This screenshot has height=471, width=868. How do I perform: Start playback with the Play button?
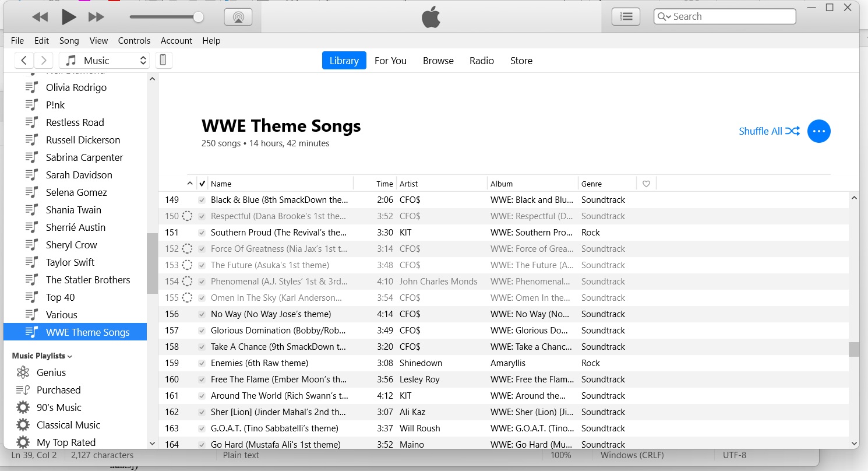69,17
